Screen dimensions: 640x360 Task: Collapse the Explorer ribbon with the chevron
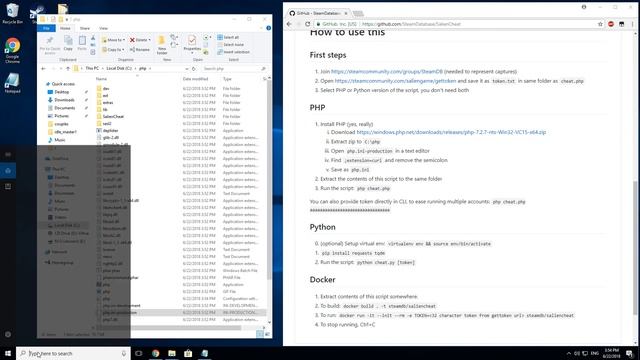tap(262, 28)
